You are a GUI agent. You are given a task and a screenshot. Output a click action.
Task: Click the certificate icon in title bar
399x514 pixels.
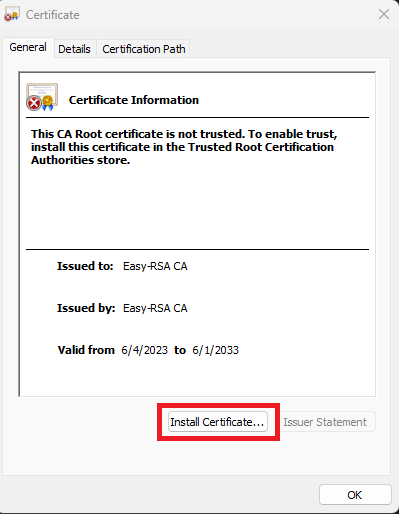[x=12, y=15]
